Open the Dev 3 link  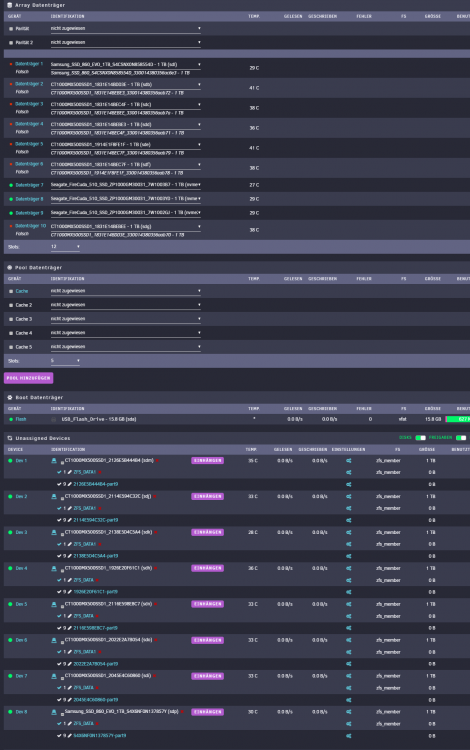coord(21,532)
